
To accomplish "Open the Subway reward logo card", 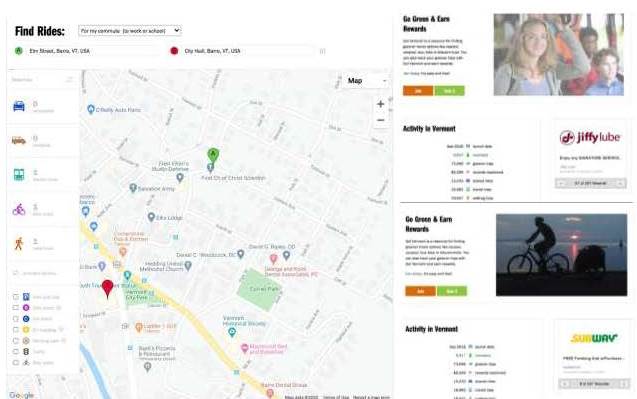I will [594, 338].
